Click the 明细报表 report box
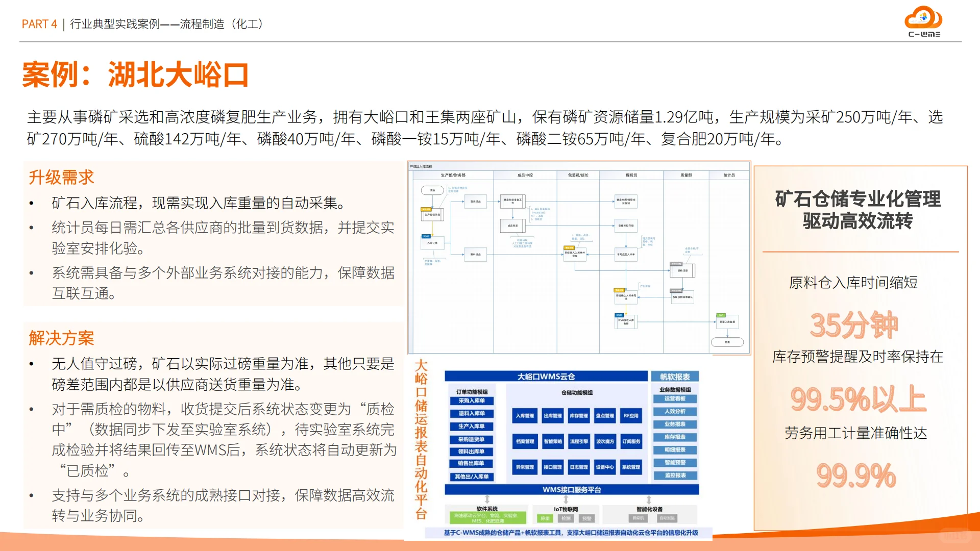The height and width of the screenshot is (551, 980). 675,449
